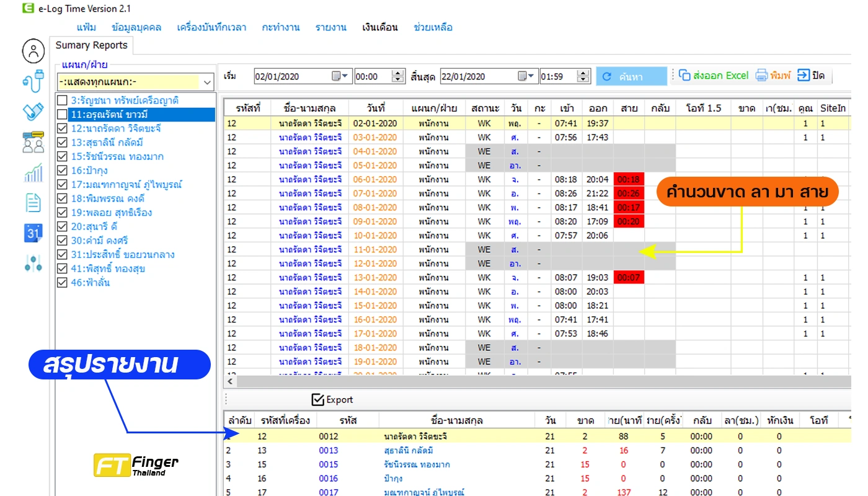Select the 02-01-2020 date cell
Viewport: 868px width, 496px height.
point(375,123)
